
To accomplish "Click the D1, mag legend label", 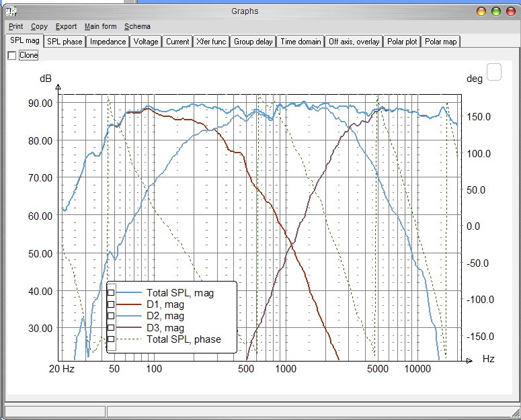I will tap(165, 304).
